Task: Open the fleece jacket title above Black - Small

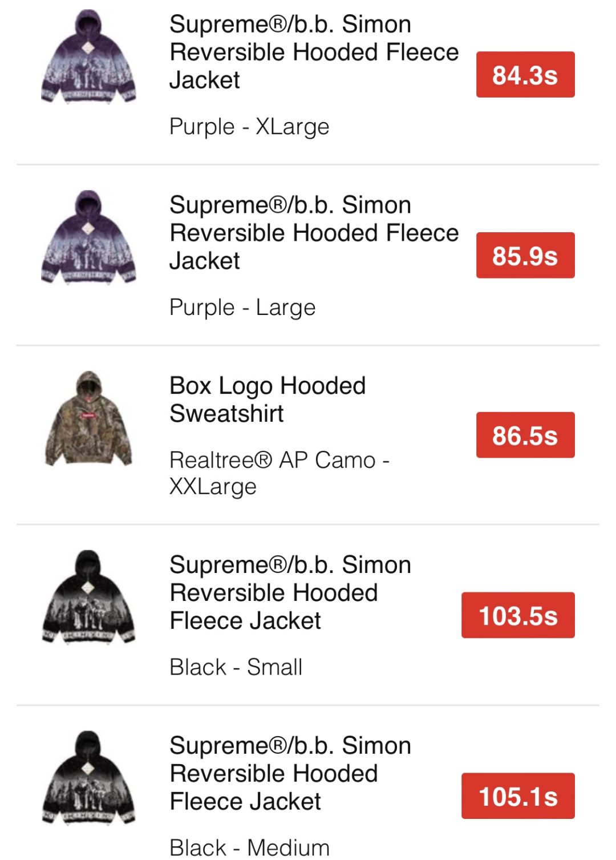Action: 290,592
